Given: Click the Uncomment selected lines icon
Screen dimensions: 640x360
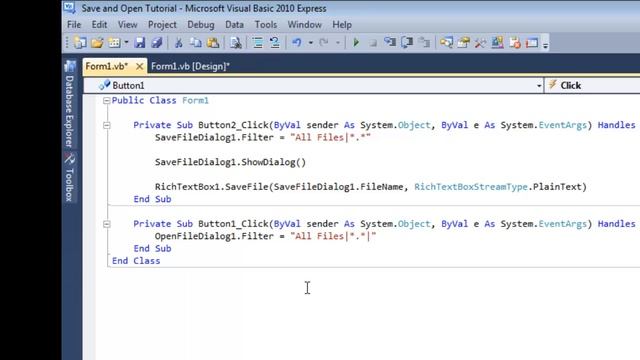Looking at the screenshot, I should pyautogui.click(x=275, y=42).
